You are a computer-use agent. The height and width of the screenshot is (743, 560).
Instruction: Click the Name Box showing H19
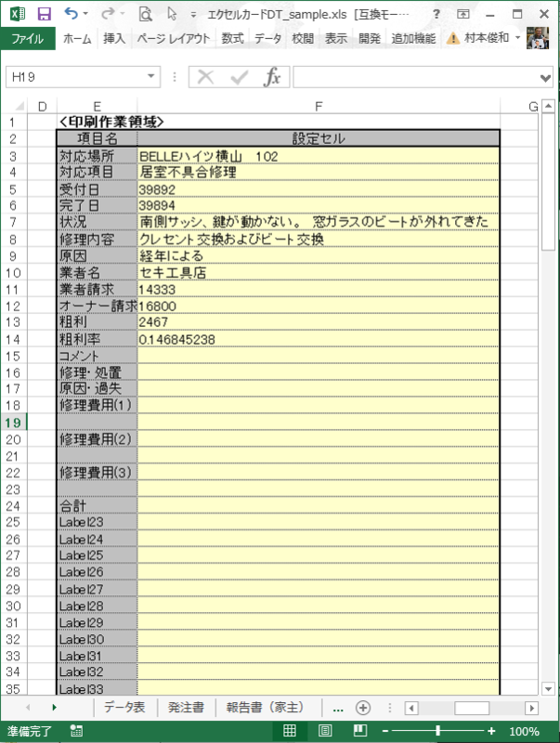[x=76, y=77]
